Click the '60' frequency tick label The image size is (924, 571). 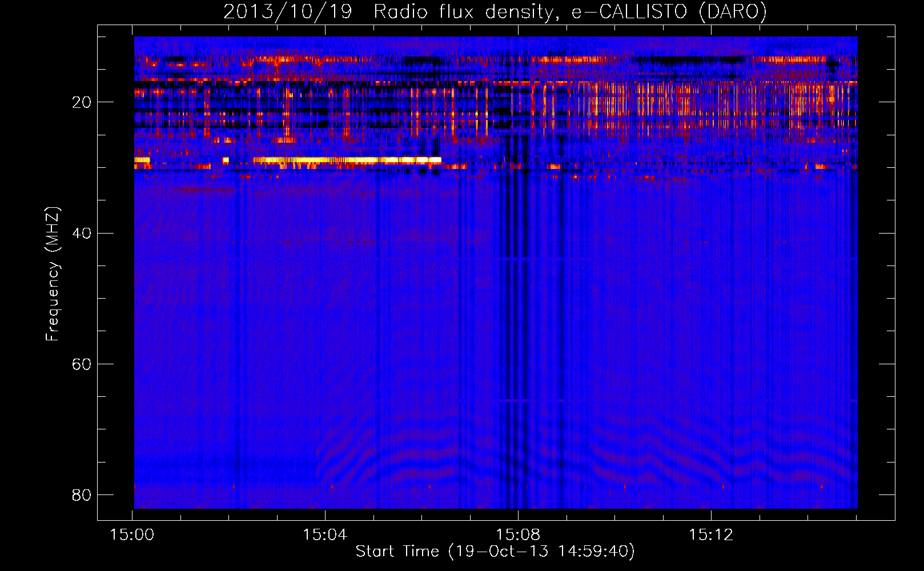(x=81, y=364)
